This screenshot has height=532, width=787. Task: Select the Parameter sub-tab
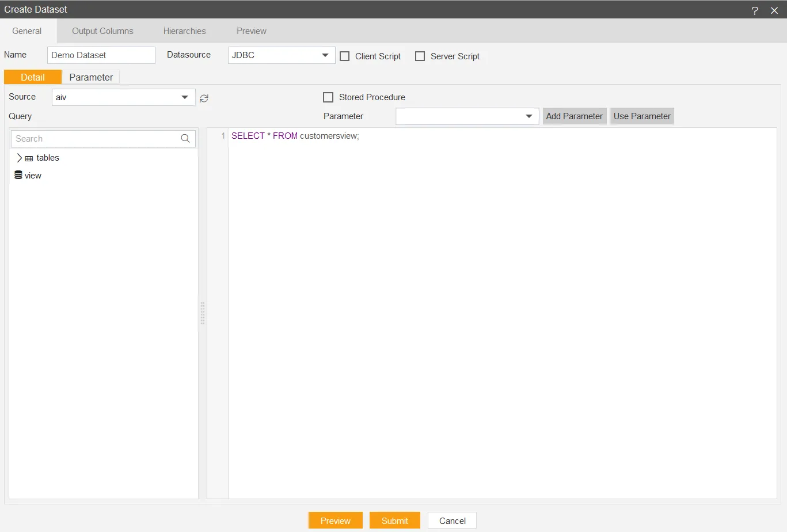click(x=91, y=77)
